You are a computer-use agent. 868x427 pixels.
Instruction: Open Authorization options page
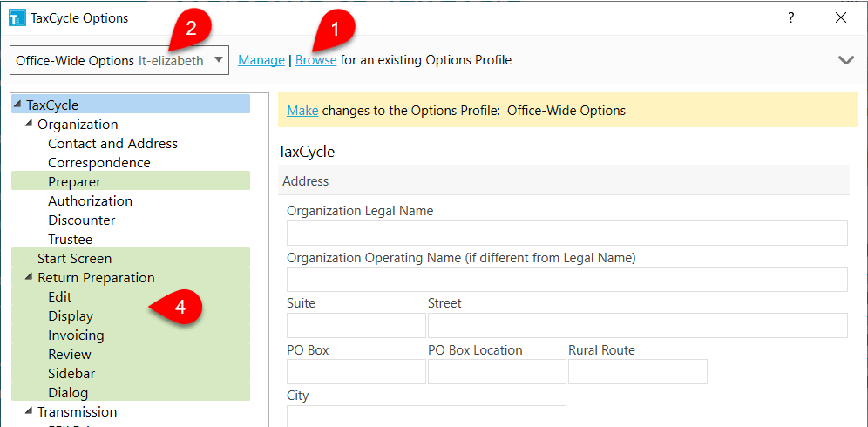91,200
